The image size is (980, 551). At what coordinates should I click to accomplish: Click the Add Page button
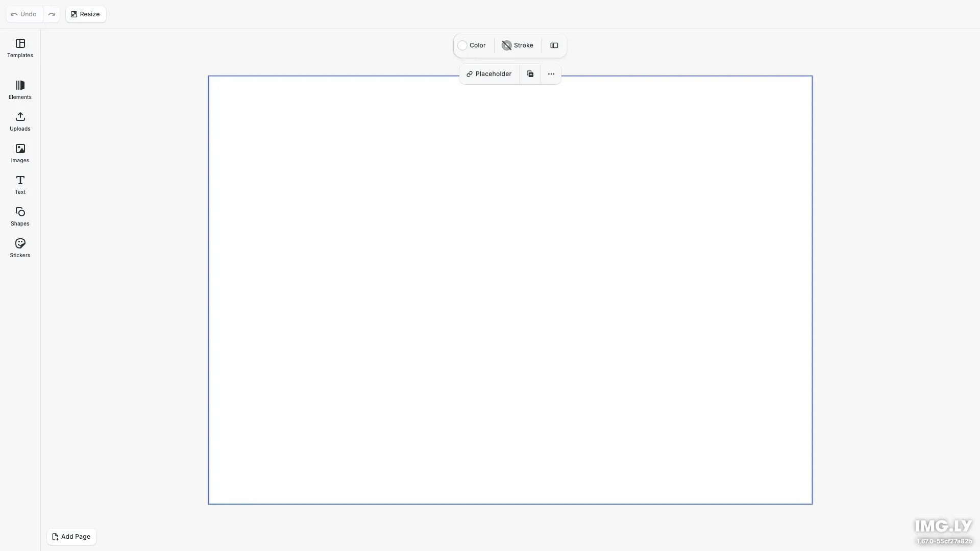pyautogui.click(x=71, y=536)
